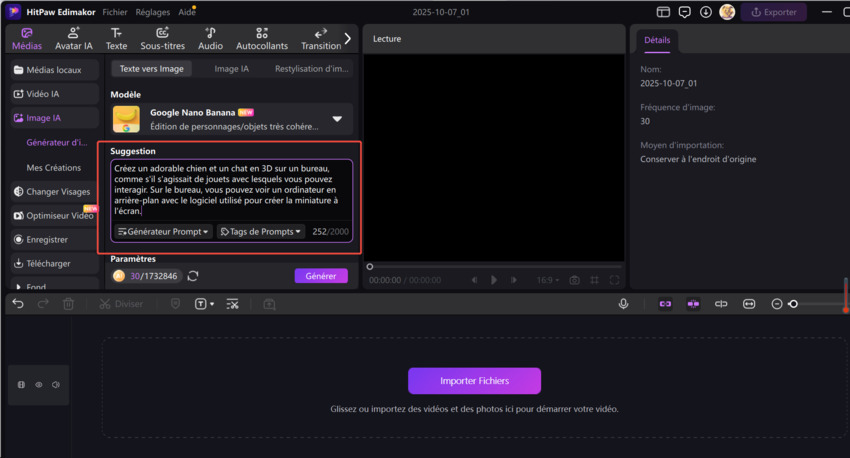Open the Tags de Prompts dropdown

pos(261,232)
